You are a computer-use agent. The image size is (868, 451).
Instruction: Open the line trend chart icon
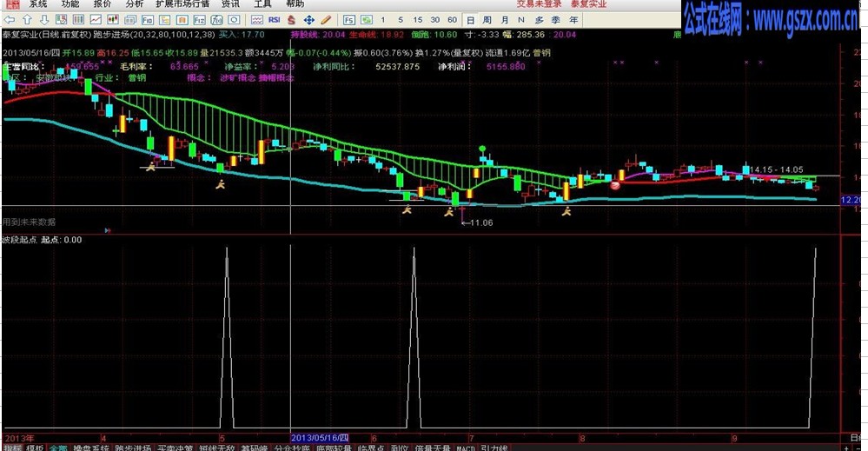[x=96, y=20]
